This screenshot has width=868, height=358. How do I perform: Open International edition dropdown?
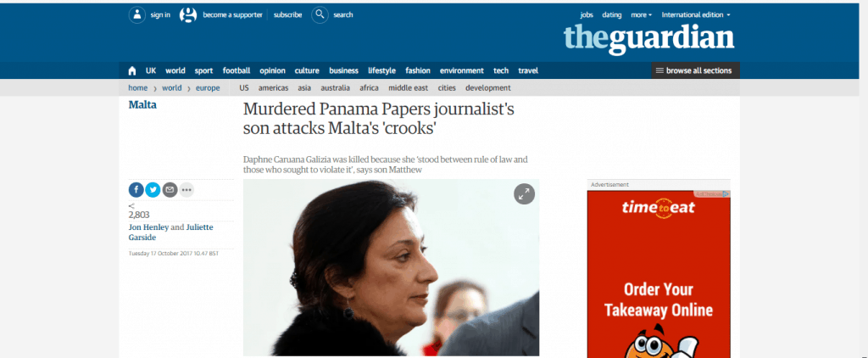click(696, 15)
